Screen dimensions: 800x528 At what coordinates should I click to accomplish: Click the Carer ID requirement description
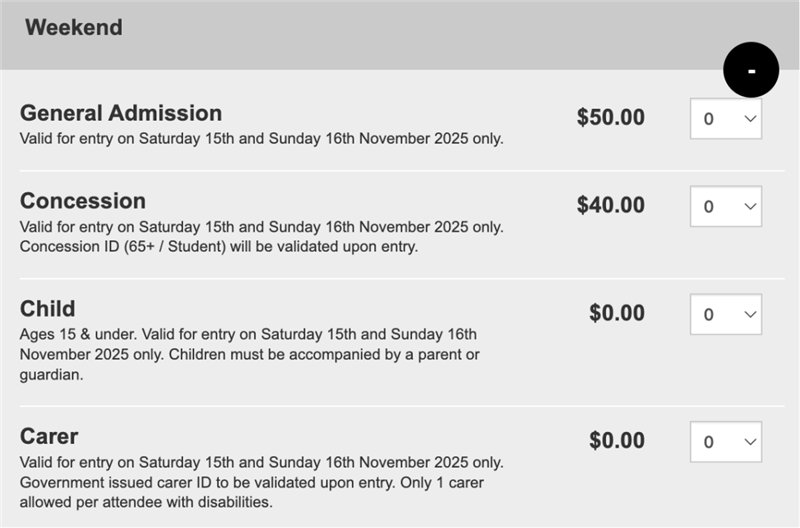(x=261, y=483)
